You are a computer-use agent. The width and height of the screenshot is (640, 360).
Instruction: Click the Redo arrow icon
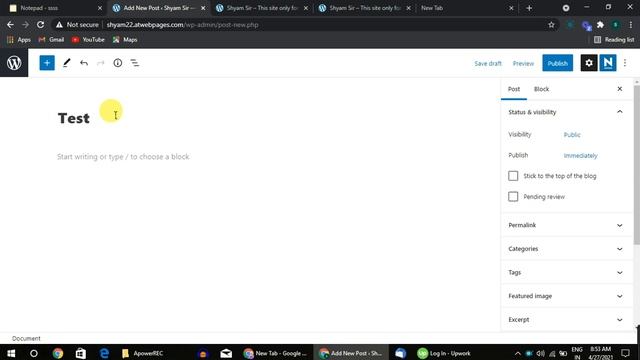click(100, 63)
